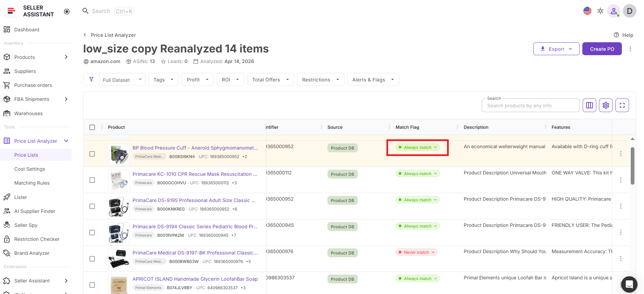Open the Primacare KC-1010 CPR Rescue Mask link
Screen dimensions: 644x294
coord(195,174)
